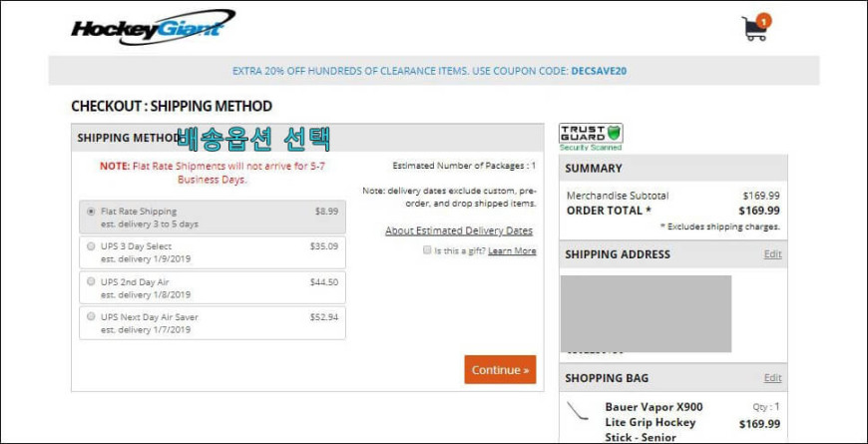Click the HockeyGiant logo
Image resolution: width=868 pixels, height=444 pixels.
(153, 27)
